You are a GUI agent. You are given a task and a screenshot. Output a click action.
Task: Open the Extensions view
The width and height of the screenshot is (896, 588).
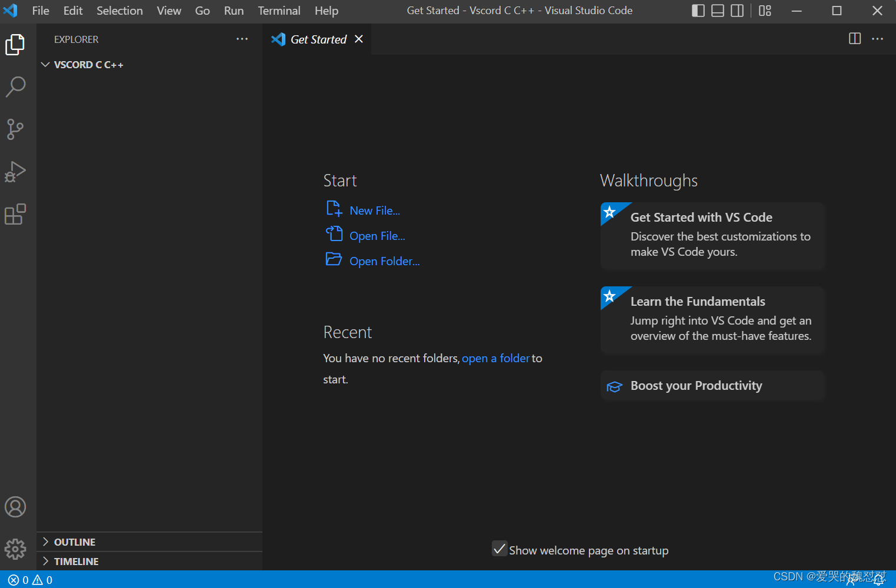(16, 214)
